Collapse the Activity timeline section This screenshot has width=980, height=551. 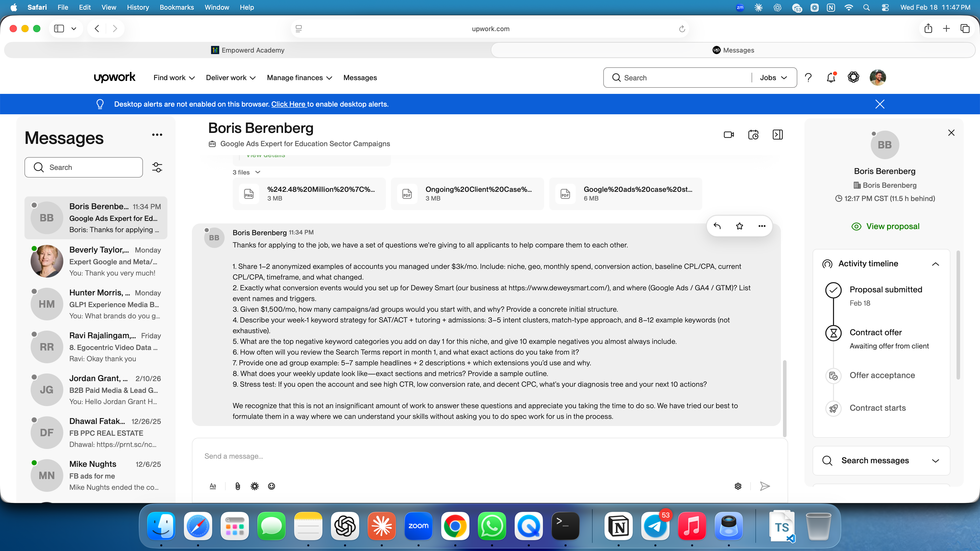tap(935, 264)
